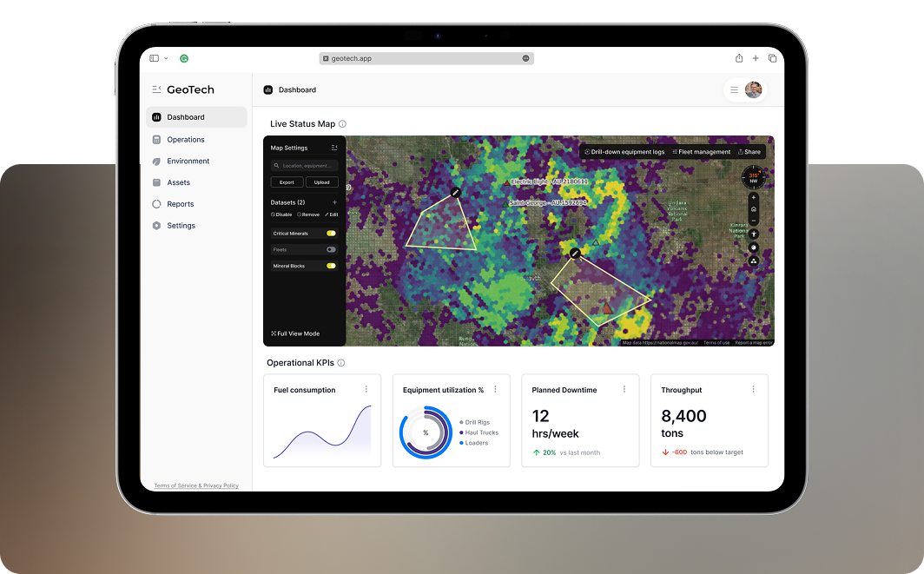Open the Environment sidebar item
The image size is (924, 574).
(188, 161)
